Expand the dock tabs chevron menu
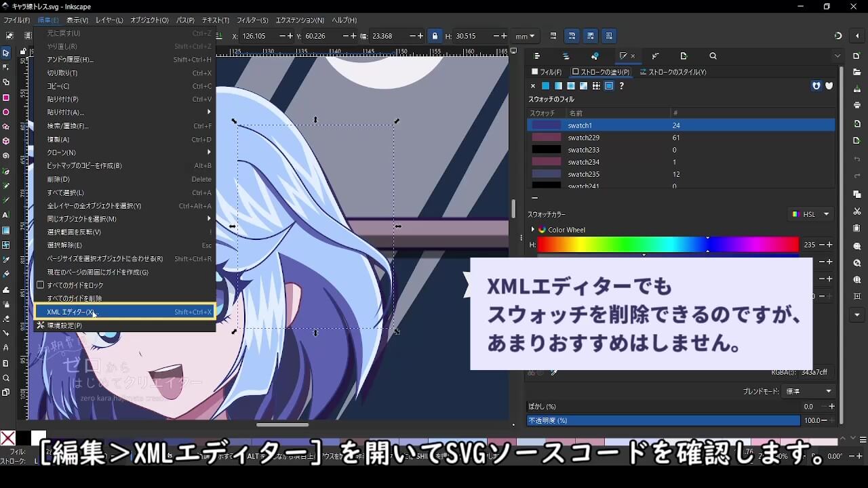Image resolution: width=868 pixels, height=488 pixels. (838, 56)
